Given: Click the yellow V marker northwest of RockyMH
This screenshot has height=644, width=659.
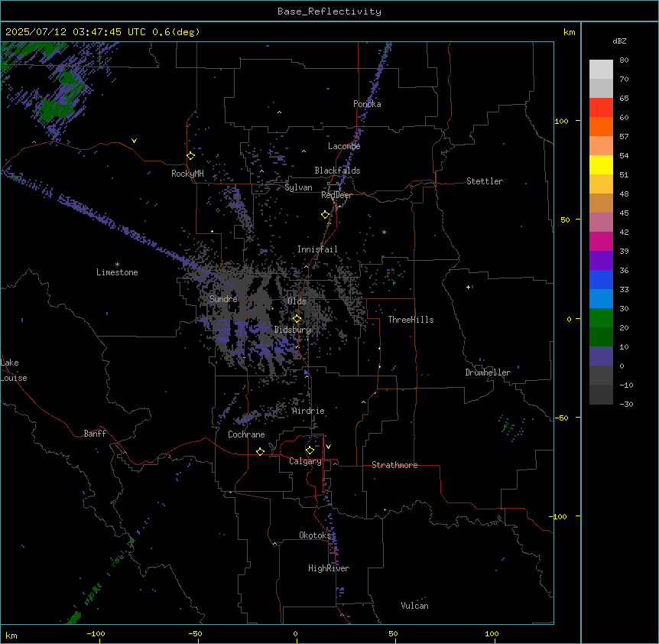Looking at the screenshot, I should [x=134, y=141].
